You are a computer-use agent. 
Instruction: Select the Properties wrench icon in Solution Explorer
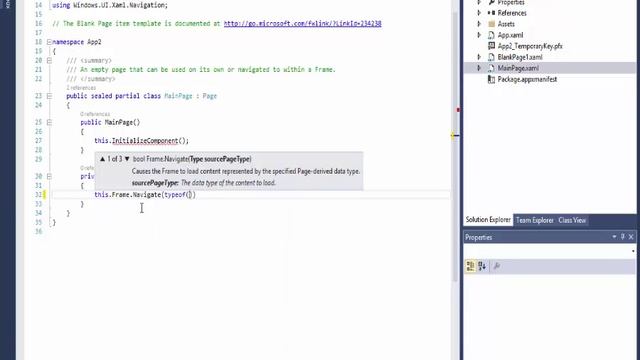(x=491, y=2)
